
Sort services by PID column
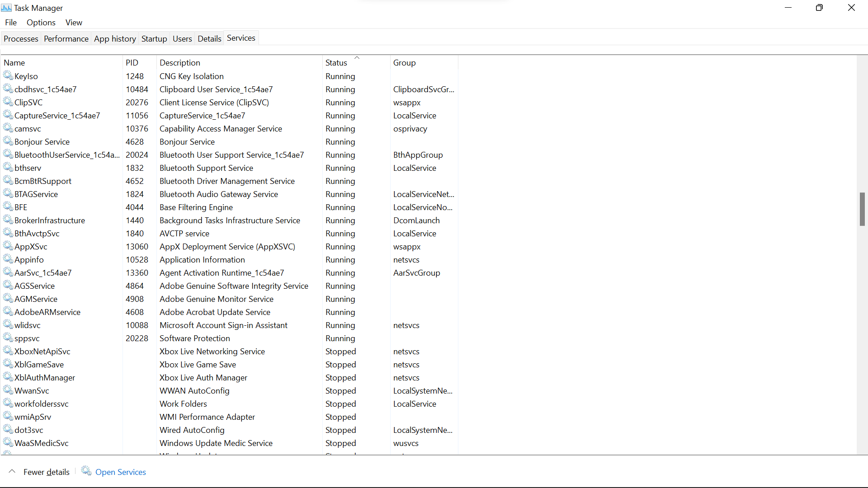[x=140, y=62]
